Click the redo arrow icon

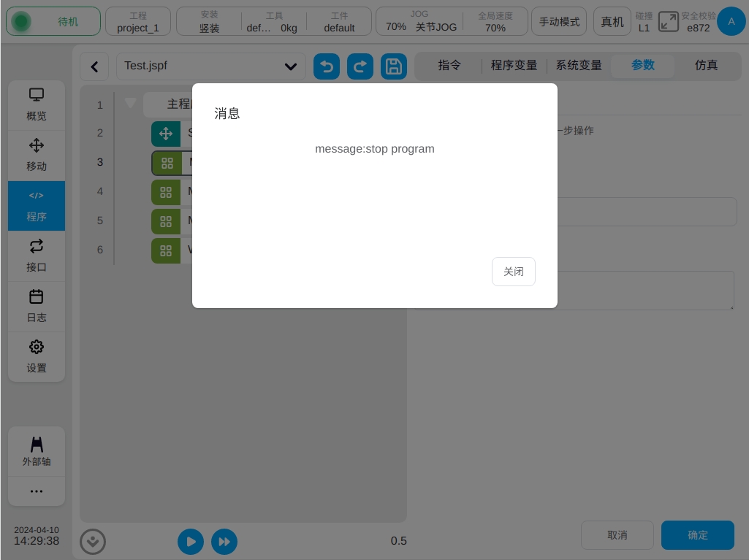point(360,66)
